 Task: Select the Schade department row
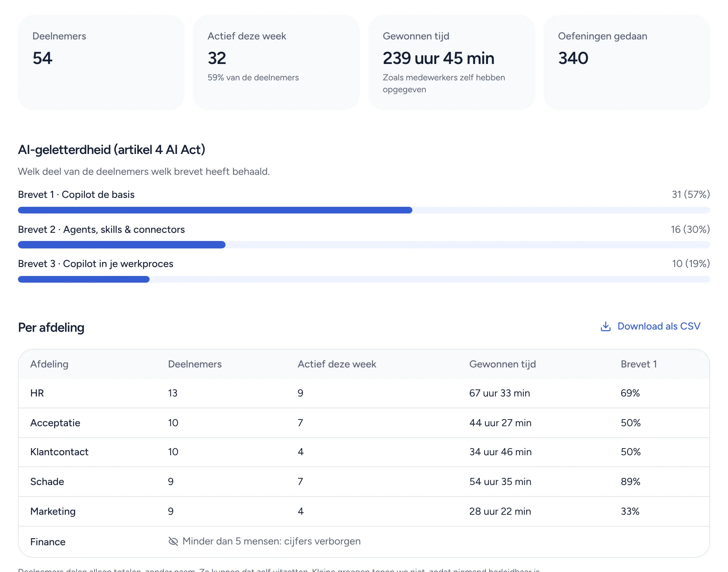[x=364, y=482]
